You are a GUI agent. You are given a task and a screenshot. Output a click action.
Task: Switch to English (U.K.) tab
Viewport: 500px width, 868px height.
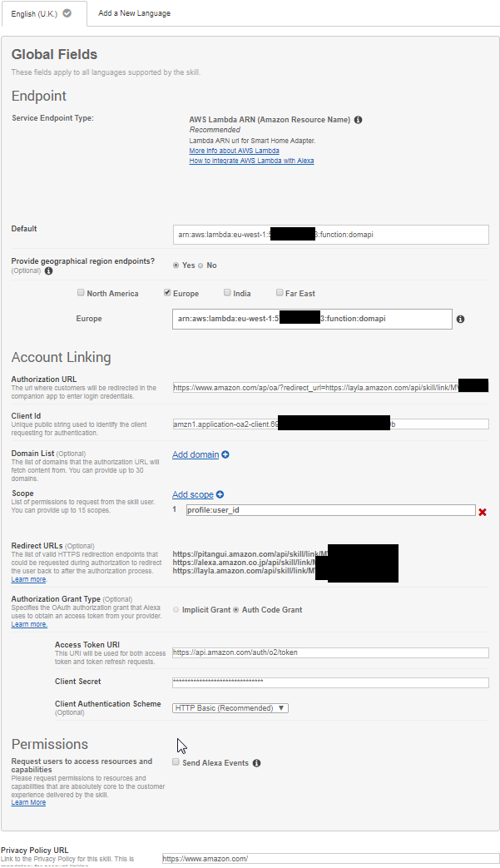click(x=43, y=13)
